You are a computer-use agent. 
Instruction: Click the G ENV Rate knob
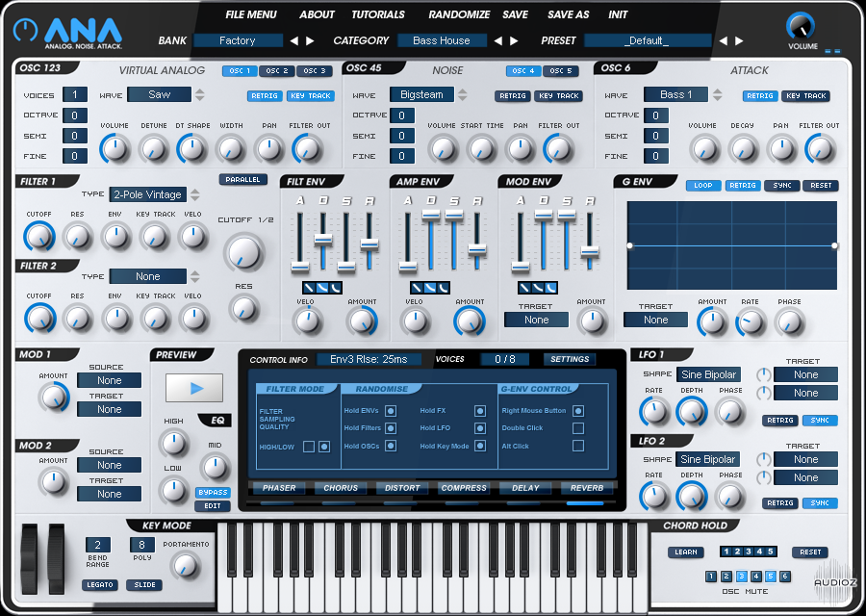(x=751, y=322)
